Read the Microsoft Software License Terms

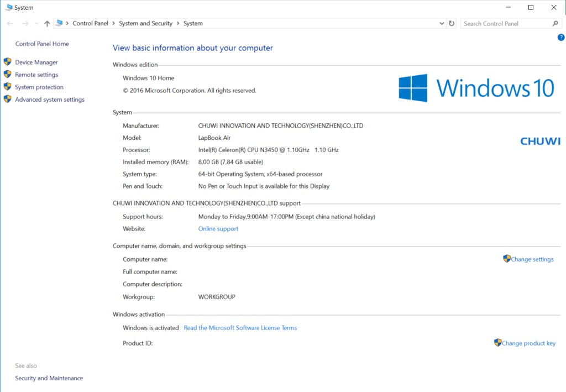coord(240,328)
